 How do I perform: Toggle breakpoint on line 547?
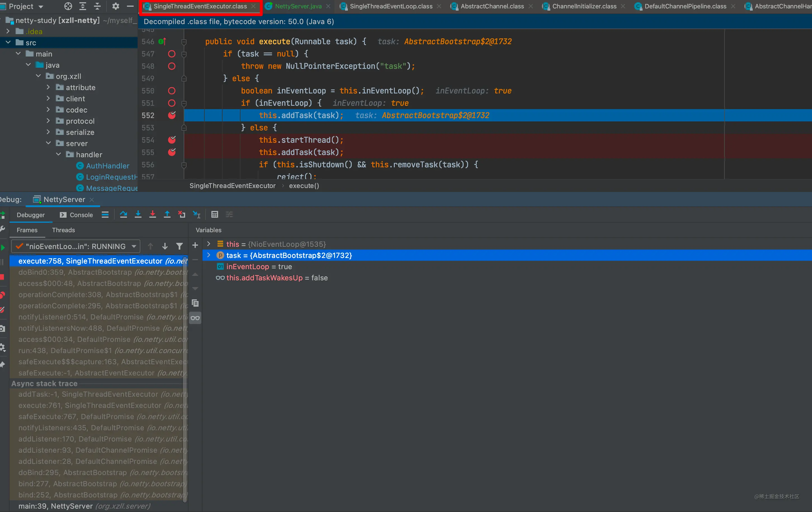click(172, 54)
